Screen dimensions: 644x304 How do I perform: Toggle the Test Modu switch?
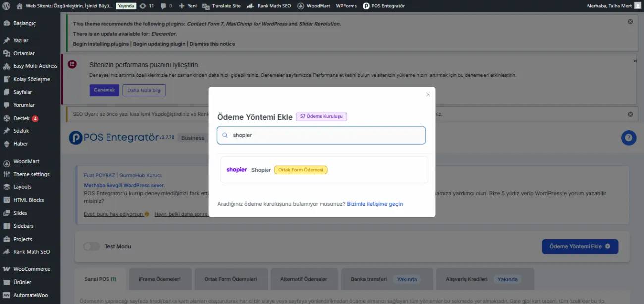pyautogui.click(x=91, y=246)
